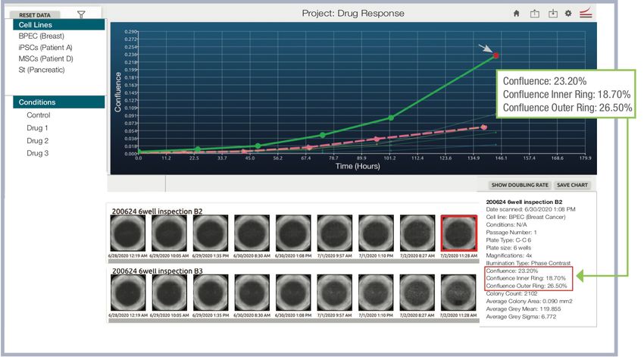Open B2 thumbnail dated 6/30/2020 1:08 PM
The image size is (644, 357).
[x=293, y=233]
